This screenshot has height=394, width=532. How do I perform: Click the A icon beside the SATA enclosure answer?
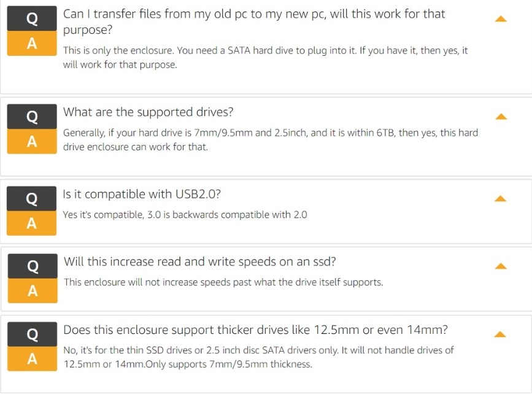[x=32, y=44]
